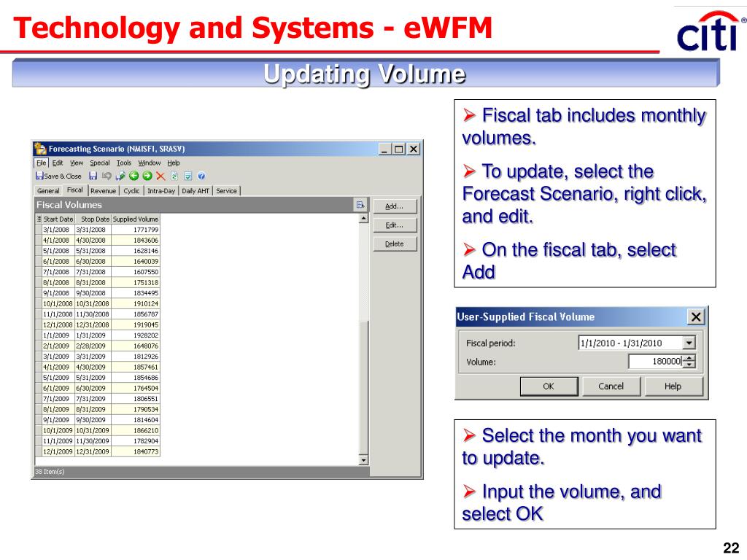This screenshot has width=747, height=560.
Task: Select the volume cell 1782904
Action: [136, 441]
